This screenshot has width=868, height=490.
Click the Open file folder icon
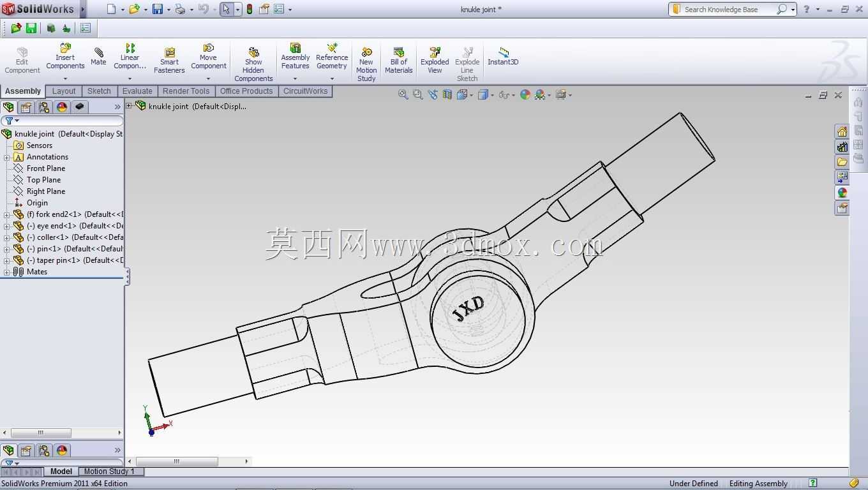(x=134, y=9)
